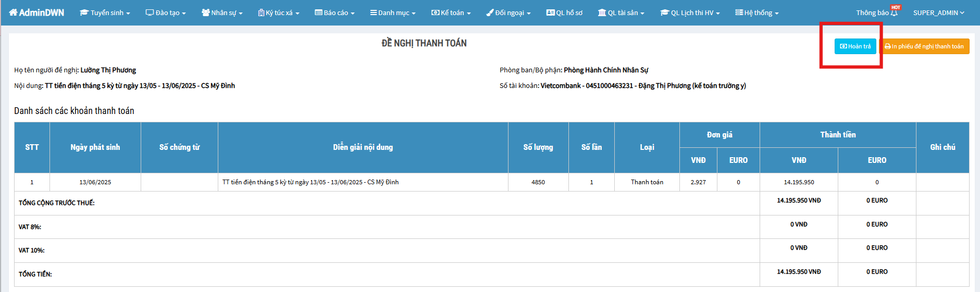980x292 pixels.
Task: Click the paintbrush icon beside Đối ngoại
Action: (x=490, y=12)
